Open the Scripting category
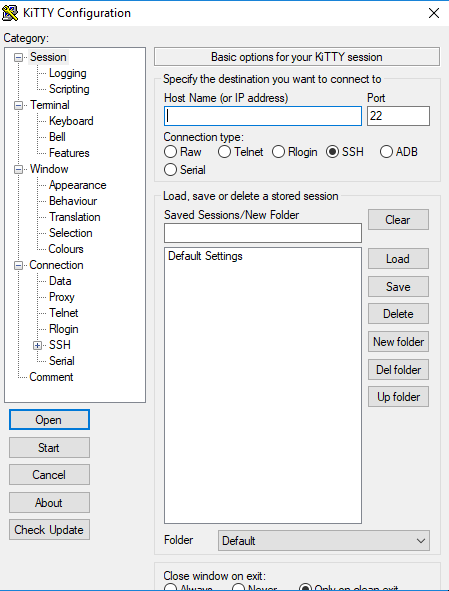Image resolution: width=449 pixels, height=591 pixels. click(69, 89)
